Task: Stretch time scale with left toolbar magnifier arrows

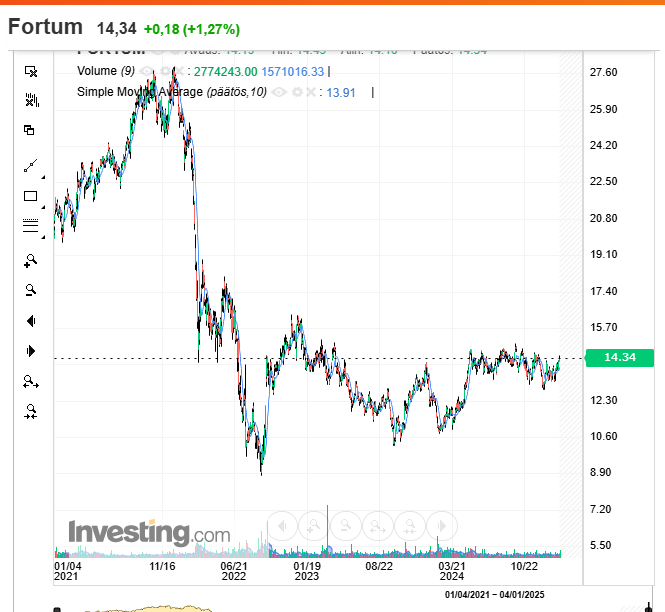Action: pyautogui.click(x=31, y=382)
